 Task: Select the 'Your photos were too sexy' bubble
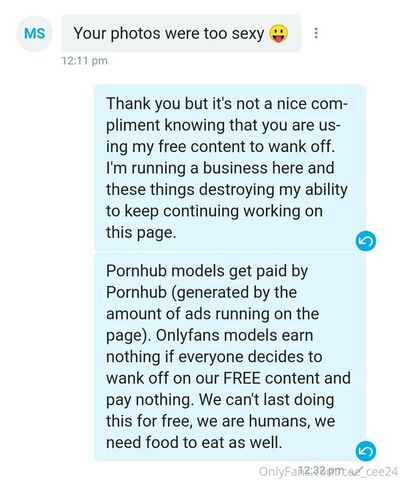pyautogui.click(x=181, y=33)
